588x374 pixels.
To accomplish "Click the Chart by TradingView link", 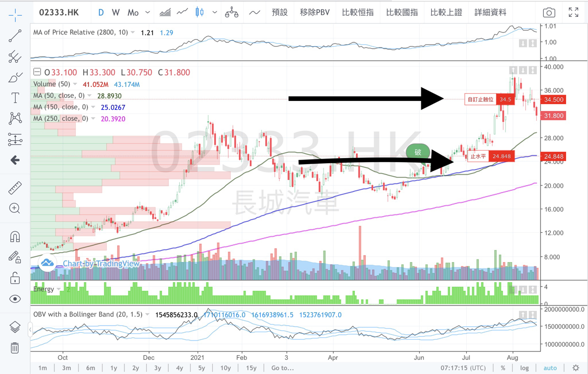I will tap(101, 263).
